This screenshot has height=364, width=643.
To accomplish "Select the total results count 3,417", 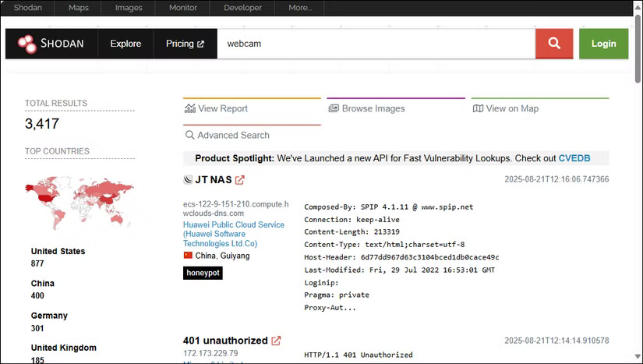I will tap(42, 124).
